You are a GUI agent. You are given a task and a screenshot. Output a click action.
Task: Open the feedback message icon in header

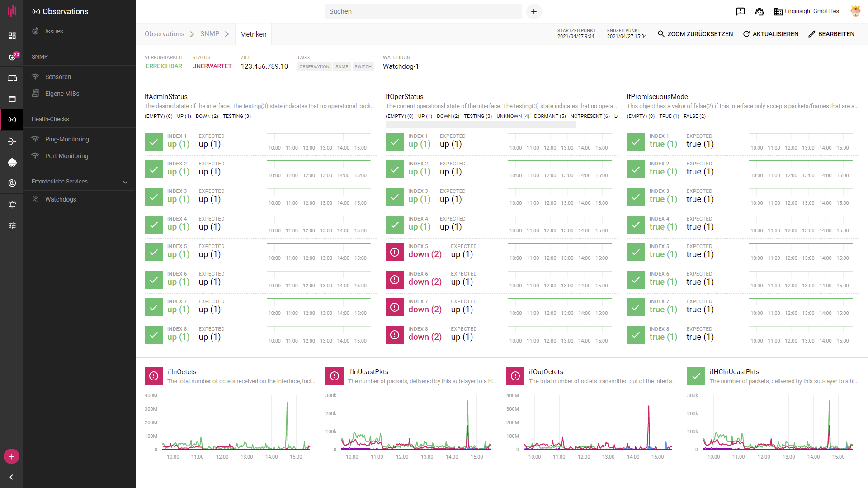(740, 12)
